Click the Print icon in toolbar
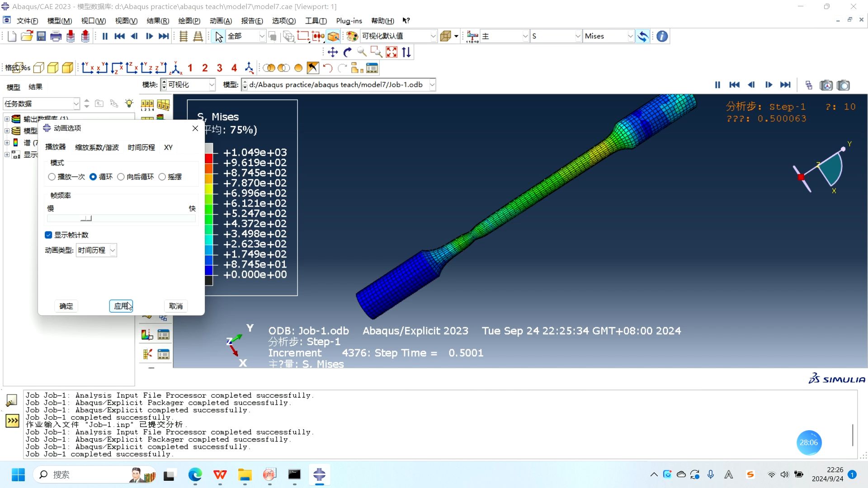This screenshot has width=868, height=488. [x=56, y=36]
